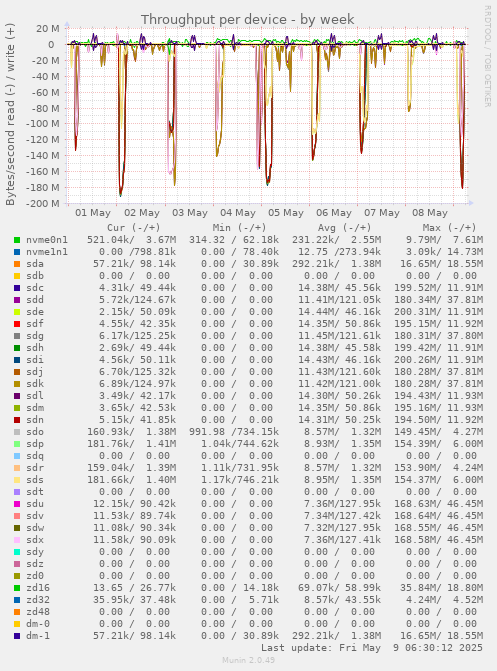Click the '04 May' x-axis label
Screen dimensions: 497x671
click(238, 213)
